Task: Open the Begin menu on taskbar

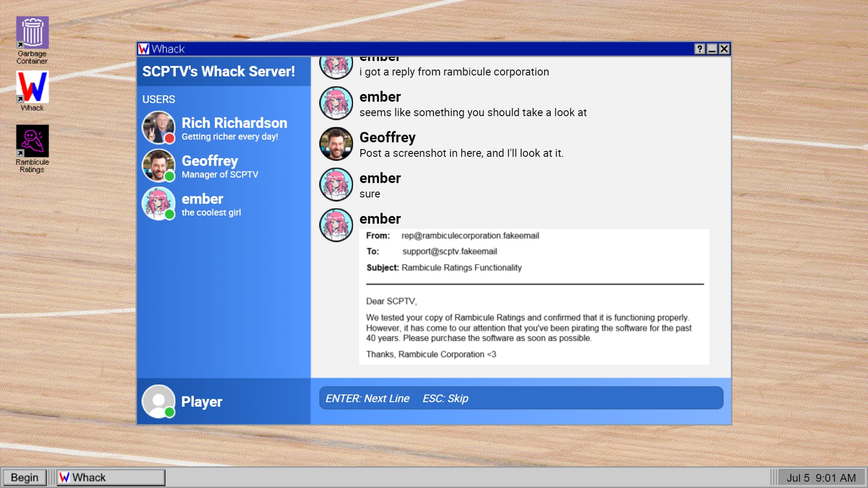Action: click(24, 478)
